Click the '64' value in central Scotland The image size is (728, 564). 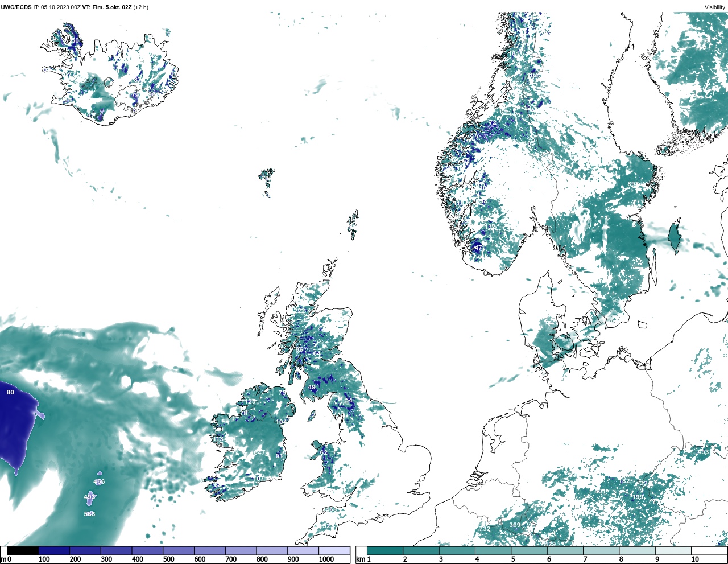coord(317,353)
